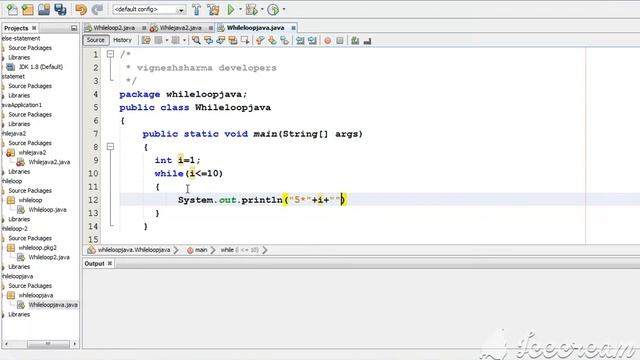Screen dimensions: 640x360
Task: Click the Undo arrow icon
Action: pos(81,9)
